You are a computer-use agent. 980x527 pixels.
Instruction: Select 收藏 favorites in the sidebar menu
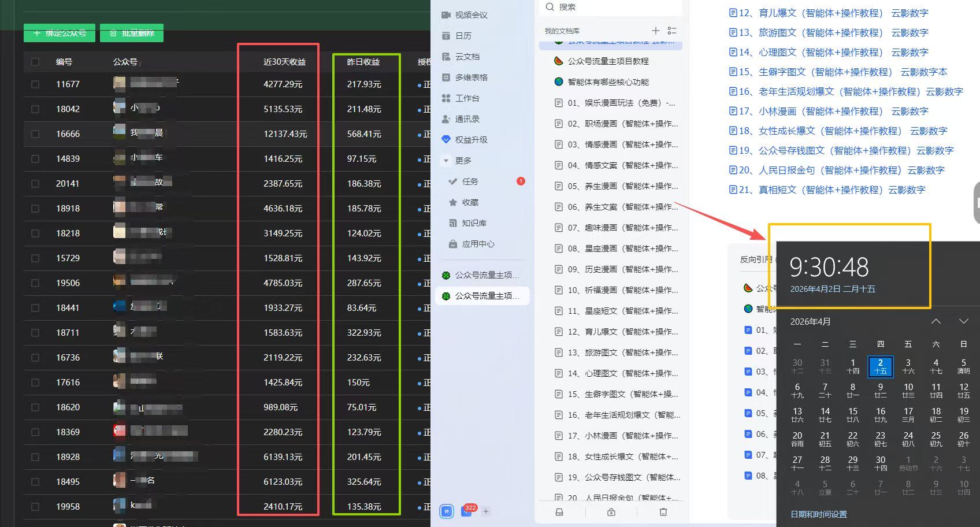453,202
